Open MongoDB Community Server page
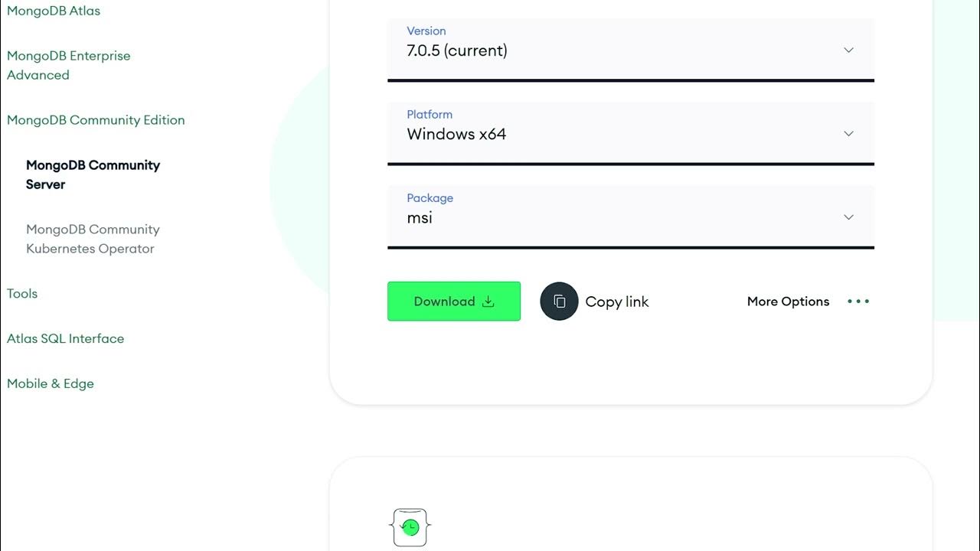This screenshot has height=551, width=980. tap(93, 174)
